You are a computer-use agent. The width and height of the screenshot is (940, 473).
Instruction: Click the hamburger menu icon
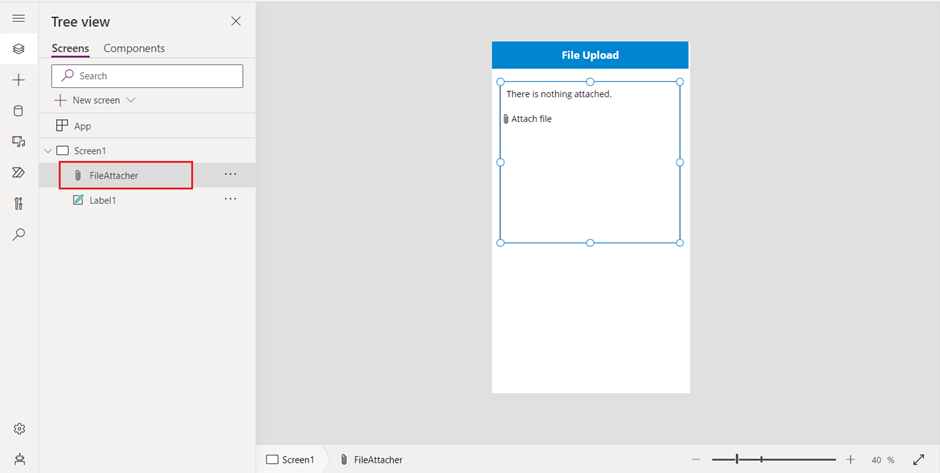tap(18, 18)
